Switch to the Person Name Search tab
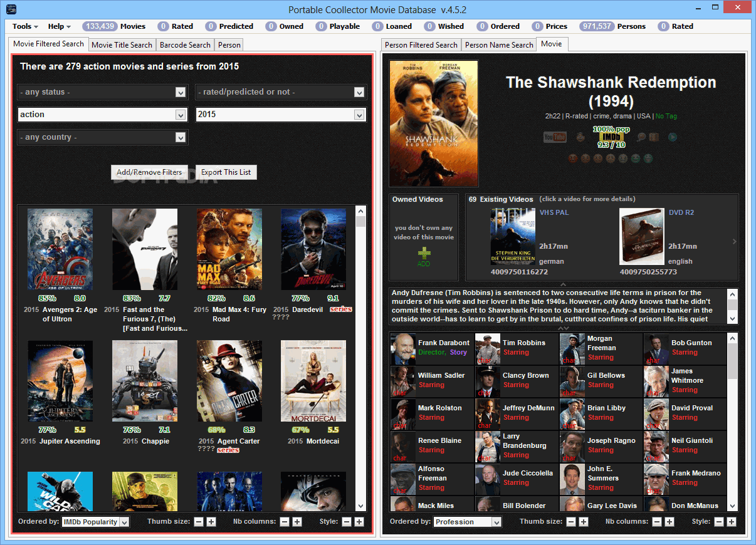Image resolution: width=756 pixels, height=545 pixels. click(499, 45)
